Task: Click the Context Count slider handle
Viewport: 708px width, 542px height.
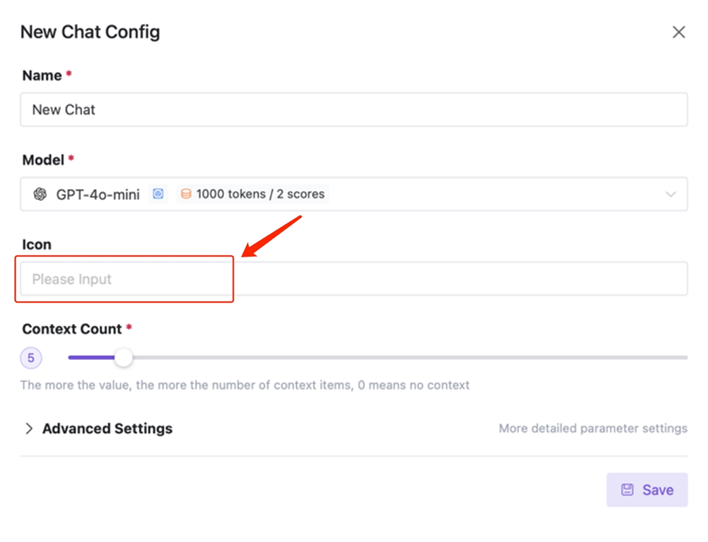Action: pos(123,357)
